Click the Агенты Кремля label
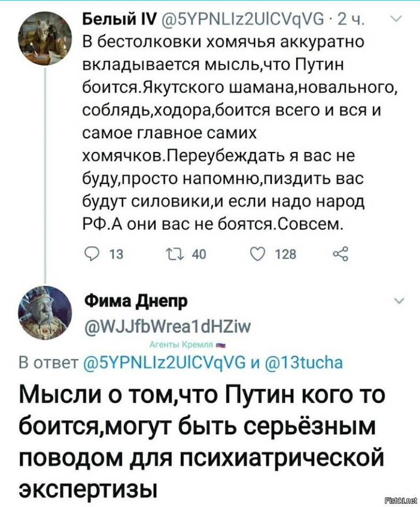420x507 pixels. [182, 345]
